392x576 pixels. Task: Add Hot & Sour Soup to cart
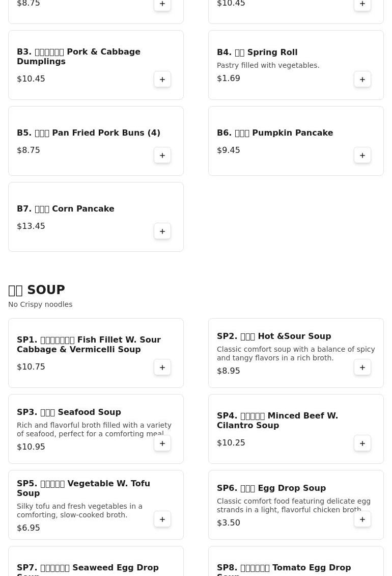362,368
